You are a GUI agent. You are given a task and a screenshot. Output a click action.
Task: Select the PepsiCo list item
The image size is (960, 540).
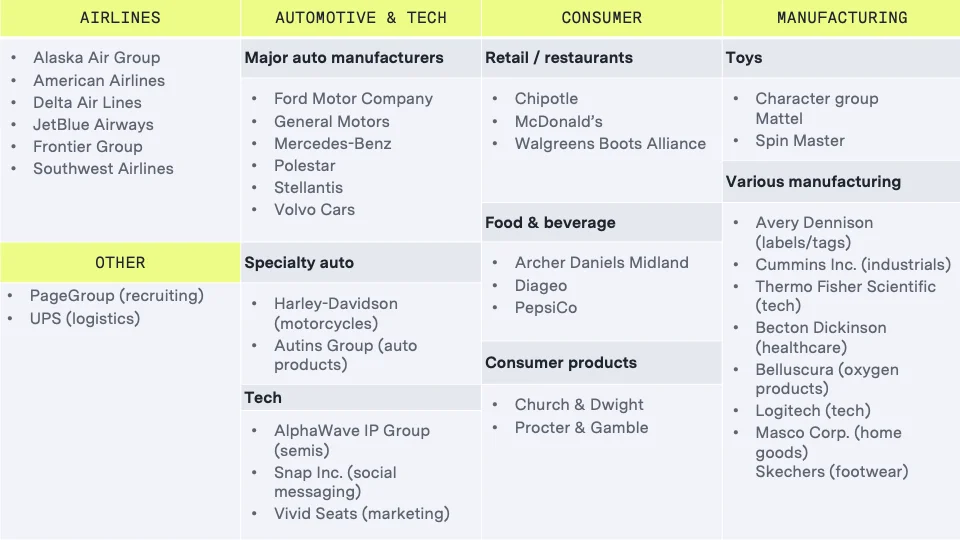tap(546, 308)
